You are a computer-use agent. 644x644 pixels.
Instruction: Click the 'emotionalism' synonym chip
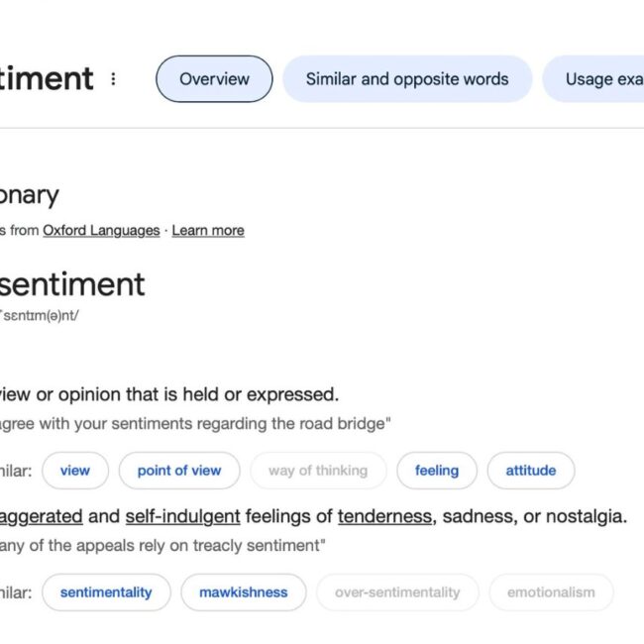tap(551, 592)
